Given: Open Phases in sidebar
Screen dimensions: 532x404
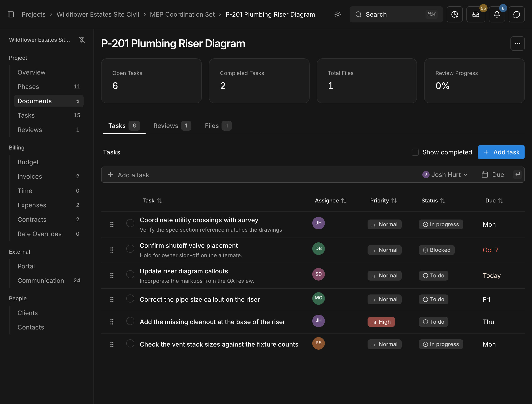Looking at the screenshot, I should point(49,87).
